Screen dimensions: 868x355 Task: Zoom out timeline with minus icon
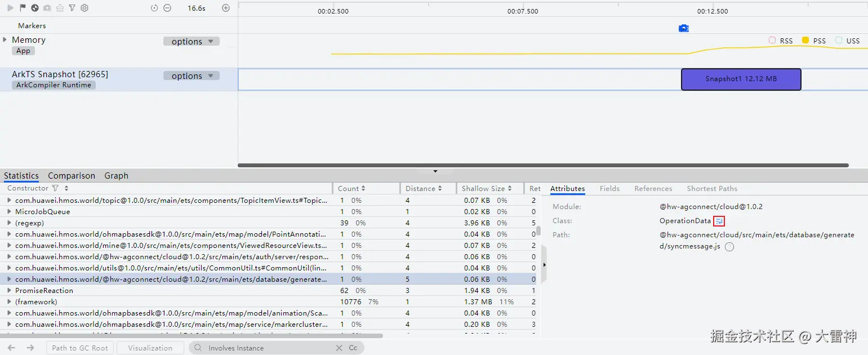point(167,8)
